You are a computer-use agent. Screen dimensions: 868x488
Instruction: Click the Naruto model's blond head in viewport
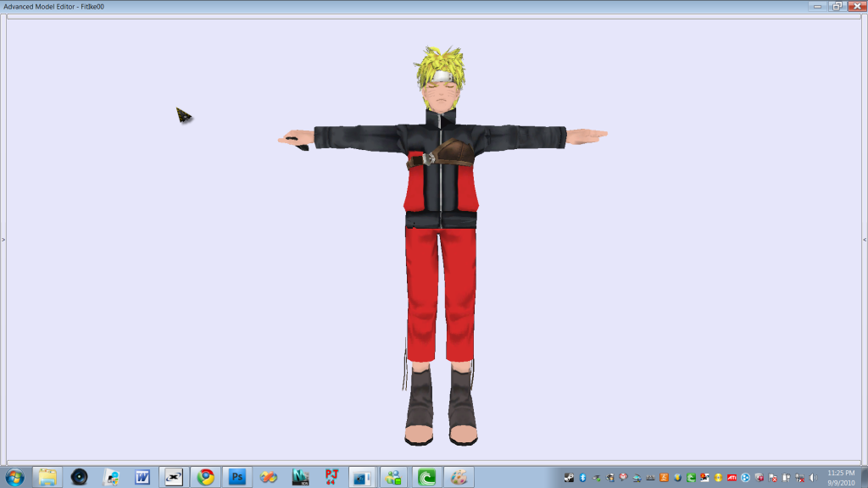coord(440,80)
